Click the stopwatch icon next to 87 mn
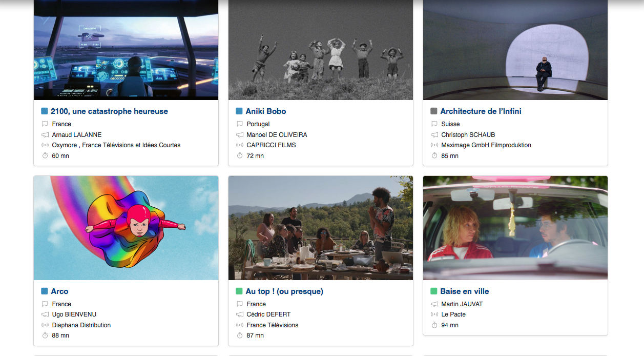Screen dimensions: 644x356 click(x=239, y=335)
